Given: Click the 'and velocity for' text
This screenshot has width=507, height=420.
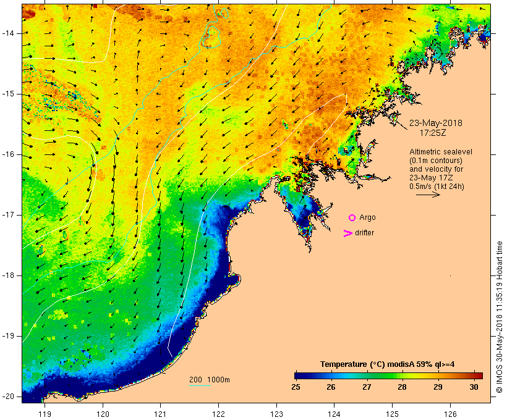Looking at the screenshot, I should point(436,169).
